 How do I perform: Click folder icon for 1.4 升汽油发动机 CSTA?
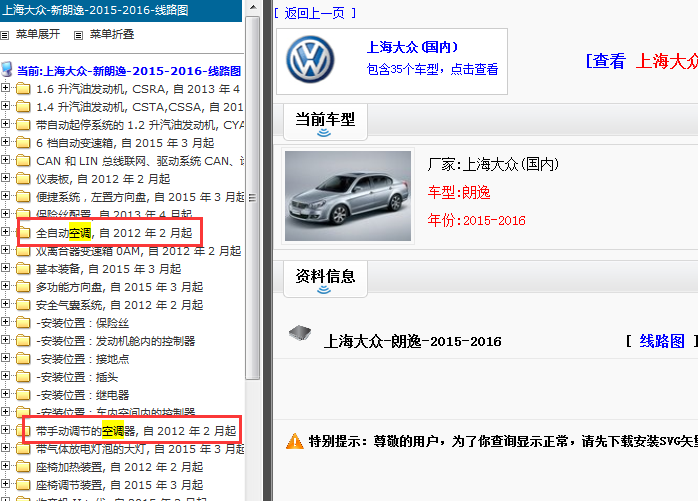coord(23,107)
